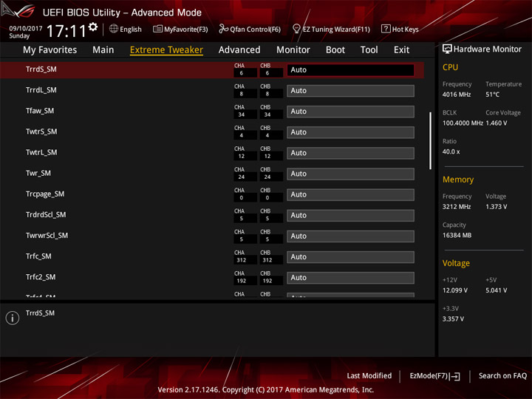Image resolution: width=532 pixels, height=399 pixels.
Task: Click the BCLK 100.4000 MHz value
Action: point(463,123)
